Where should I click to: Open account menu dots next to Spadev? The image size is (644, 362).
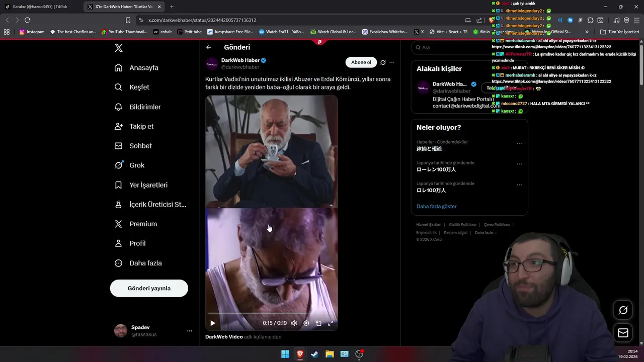190,331
